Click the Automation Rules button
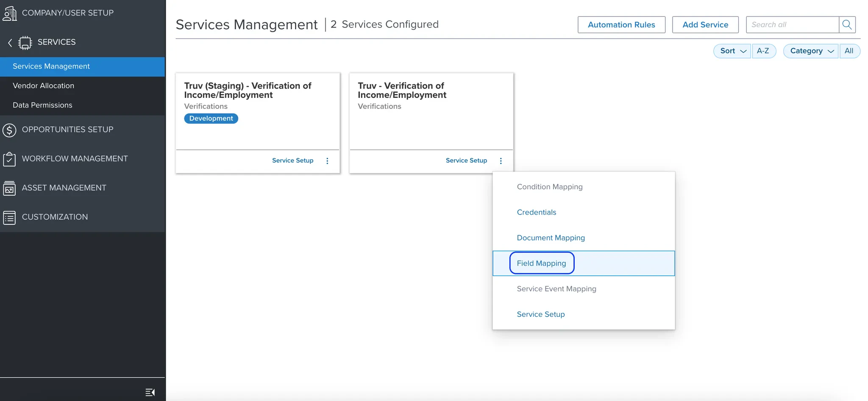This screenshot has height=401, width=868. click(x=621, y=25)
